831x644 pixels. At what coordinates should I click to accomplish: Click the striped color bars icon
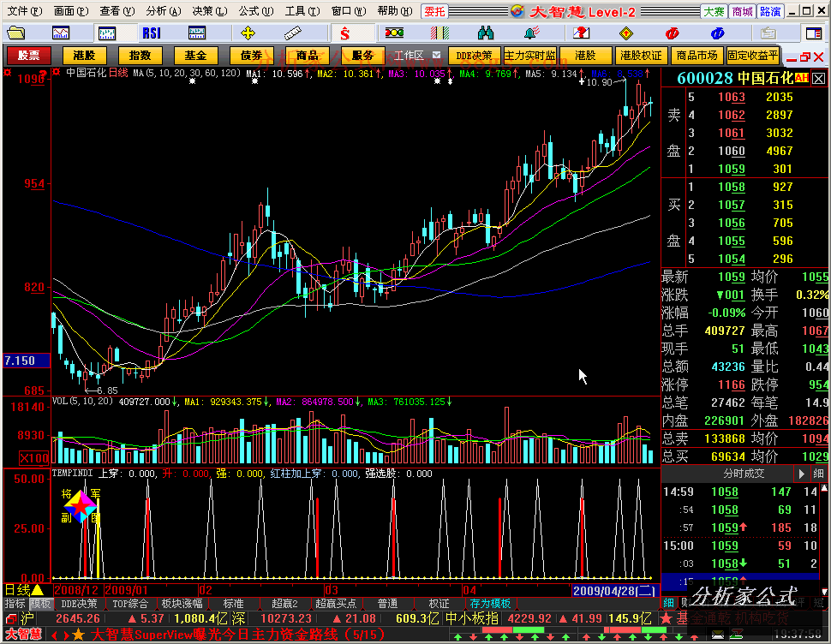[x=439, y=33]
